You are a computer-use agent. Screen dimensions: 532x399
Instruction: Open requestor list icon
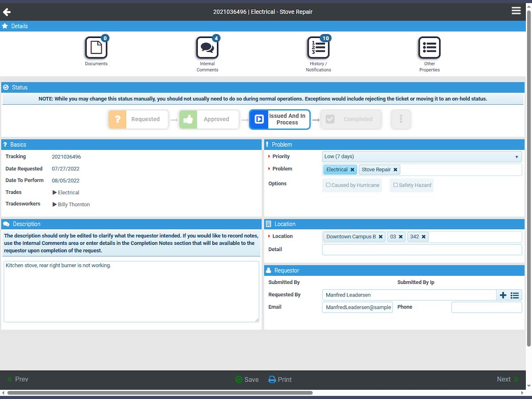515,295
